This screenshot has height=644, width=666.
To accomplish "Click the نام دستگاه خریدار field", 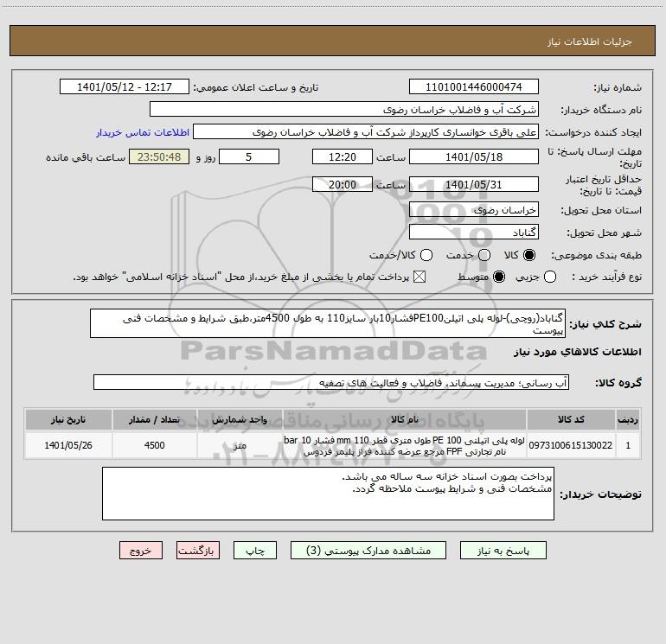I will click(344, 109).
